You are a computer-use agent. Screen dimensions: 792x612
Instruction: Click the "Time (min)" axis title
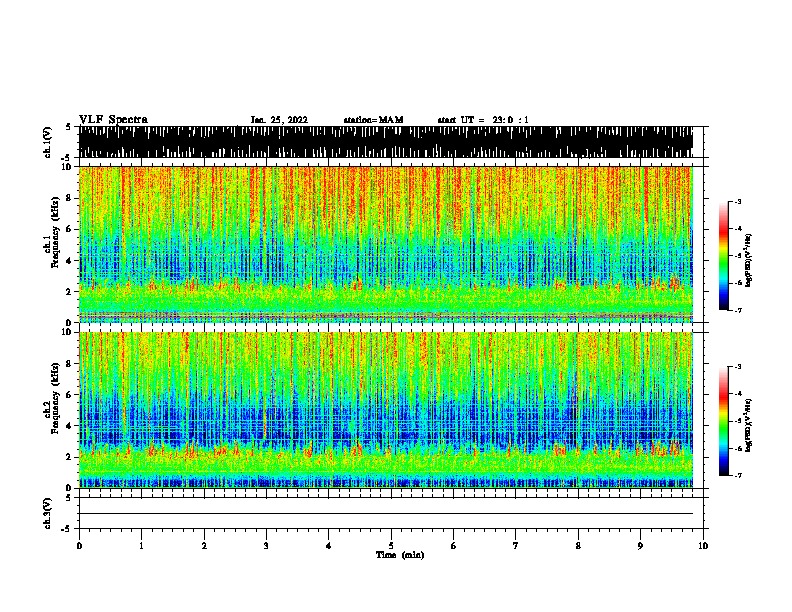[x=400, y=555]
